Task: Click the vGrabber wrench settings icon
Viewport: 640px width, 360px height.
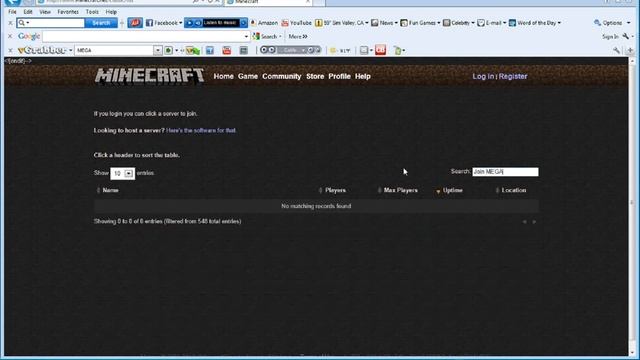Action: click(x=616, y=50)
